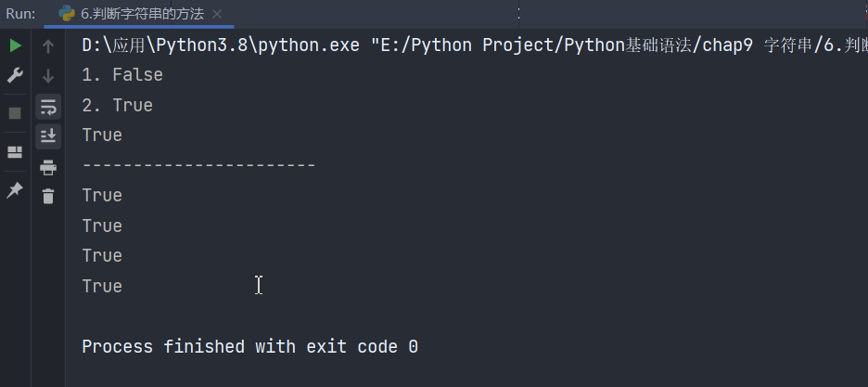Print console output using printer icon
The width and height of the screenshot is (868, 387).
coord(48,167)
